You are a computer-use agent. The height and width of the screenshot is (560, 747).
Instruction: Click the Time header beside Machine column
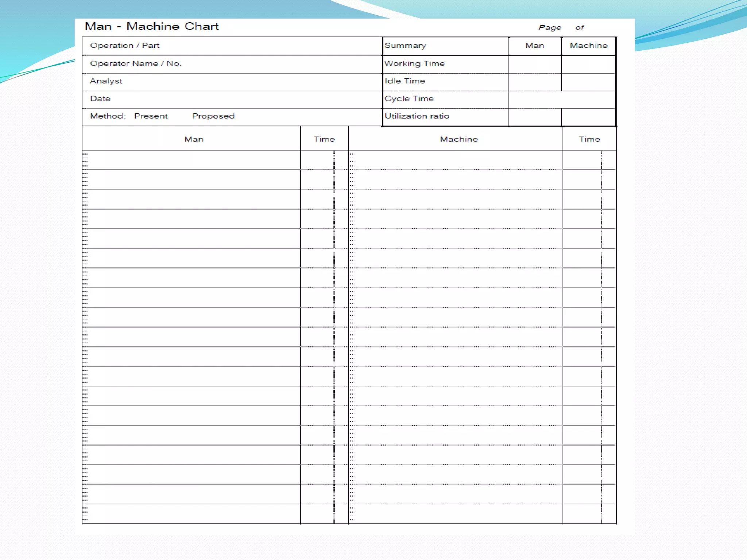[x=589, y=139]
